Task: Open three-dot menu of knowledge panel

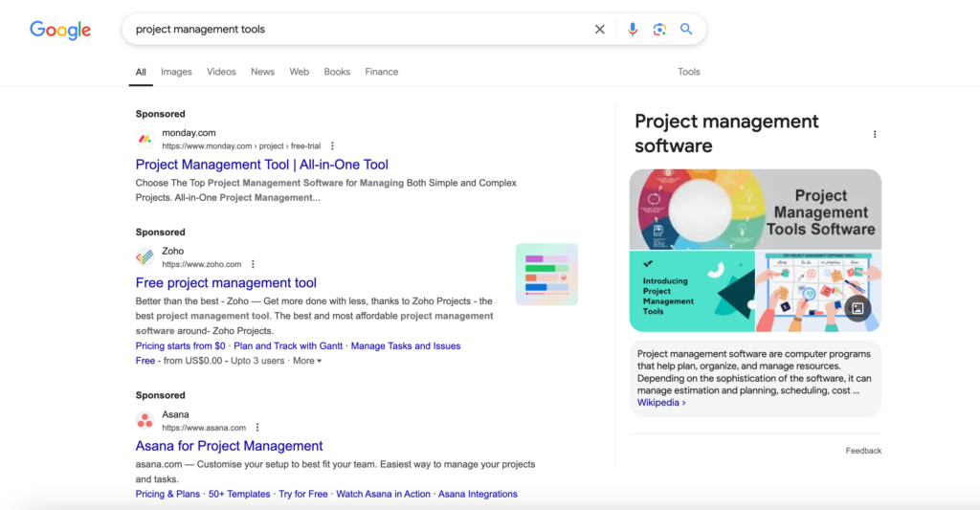Action: (875, 134)
